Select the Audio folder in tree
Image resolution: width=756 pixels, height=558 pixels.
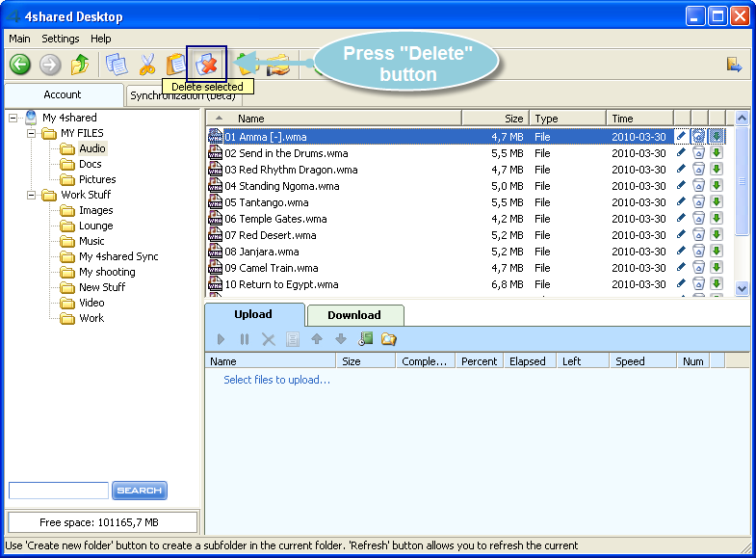point(92,148)
